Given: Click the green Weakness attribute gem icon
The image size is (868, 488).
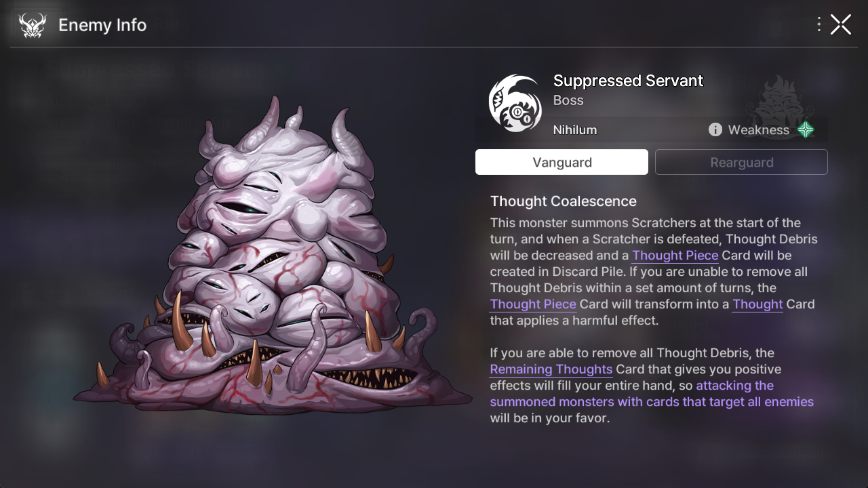Looking at the screenshot, I should click(806, 129).
